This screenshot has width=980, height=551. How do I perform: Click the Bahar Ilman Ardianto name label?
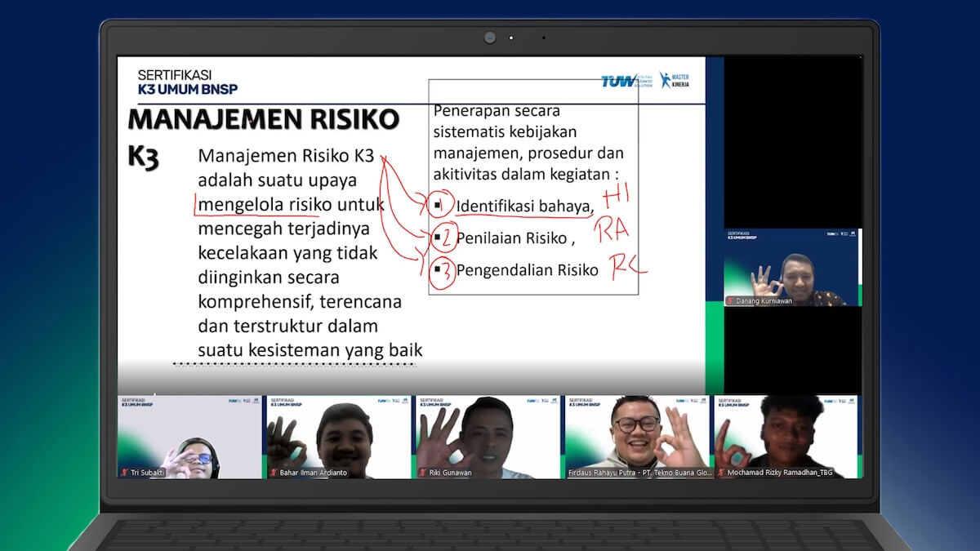coord(313,473)
